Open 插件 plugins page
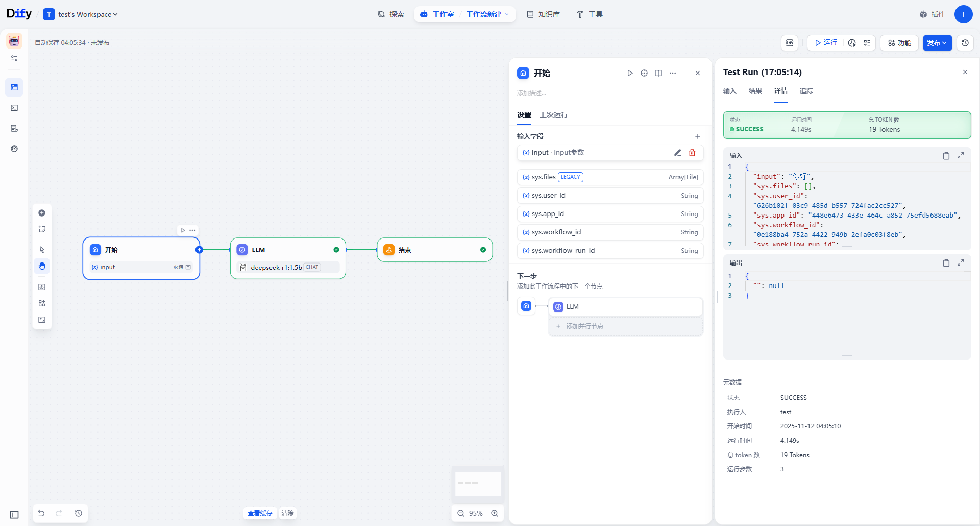Viewport: 980px width, 526px height. 932,14
